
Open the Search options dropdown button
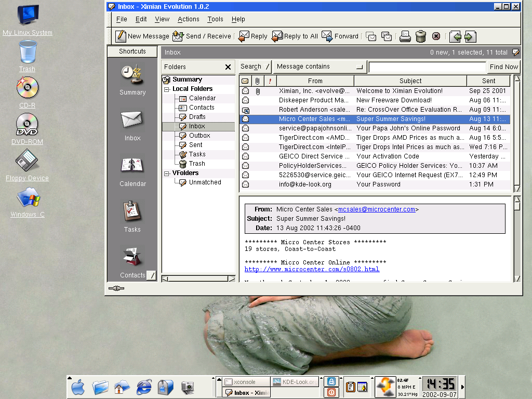pyautogui.click(x=255, y=67)
